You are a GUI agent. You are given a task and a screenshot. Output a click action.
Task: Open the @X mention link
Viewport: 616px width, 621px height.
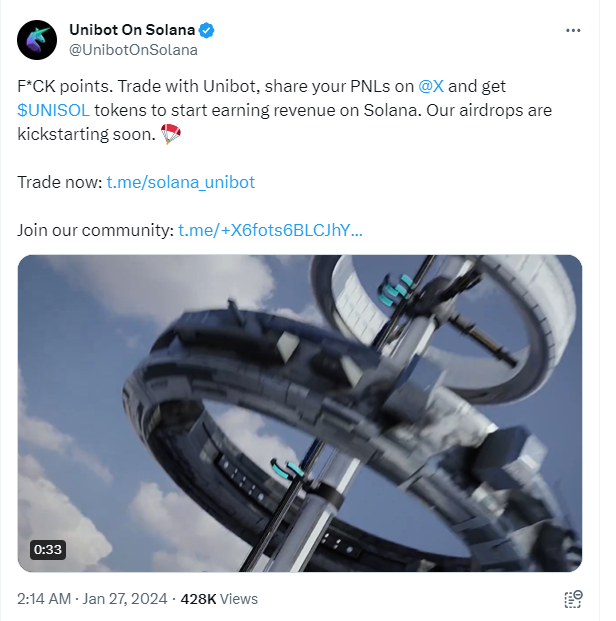[431, 86]
